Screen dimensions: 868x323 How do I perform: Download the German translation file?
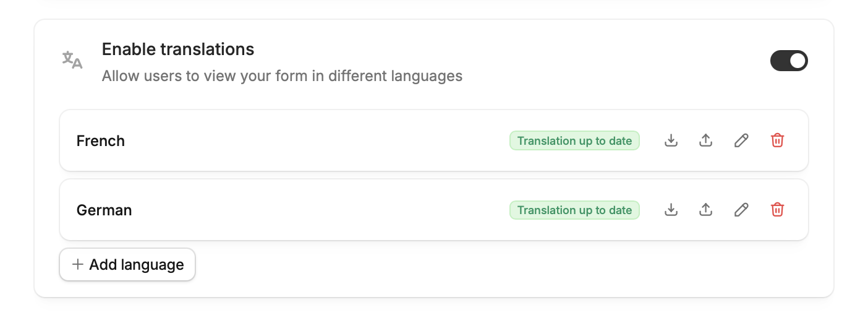pos(671,210)
